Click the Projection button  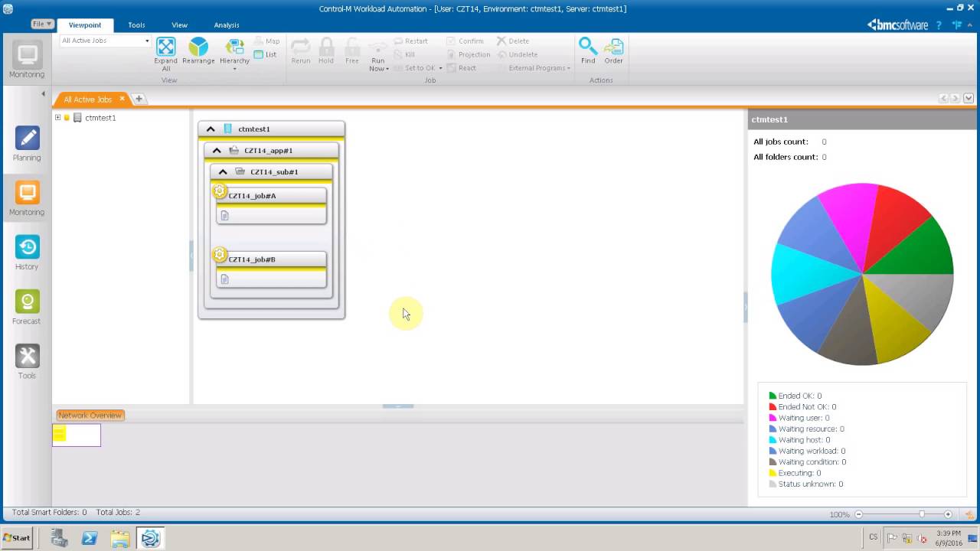tap(469, 54)
